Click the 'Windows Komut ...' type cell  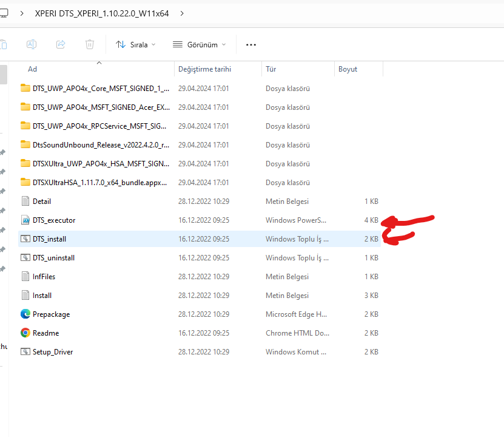point(296,352)
